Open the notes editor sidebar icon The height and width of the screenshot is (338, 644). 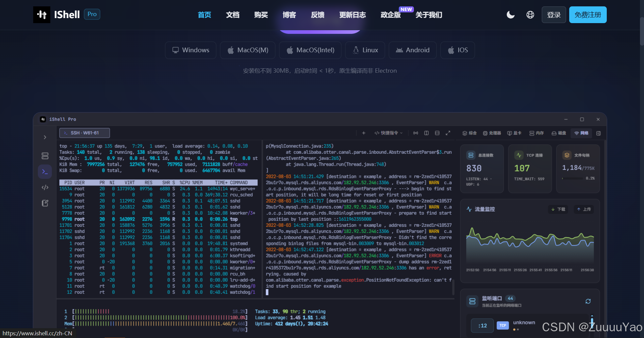pyautogui.click(x=45, y=203)
